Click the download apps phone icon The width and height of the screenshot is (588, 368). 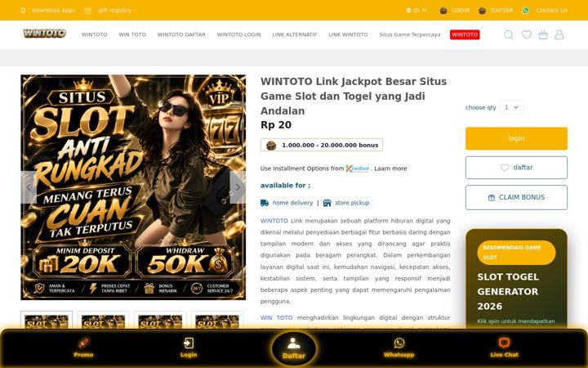(x=23, y=10)
